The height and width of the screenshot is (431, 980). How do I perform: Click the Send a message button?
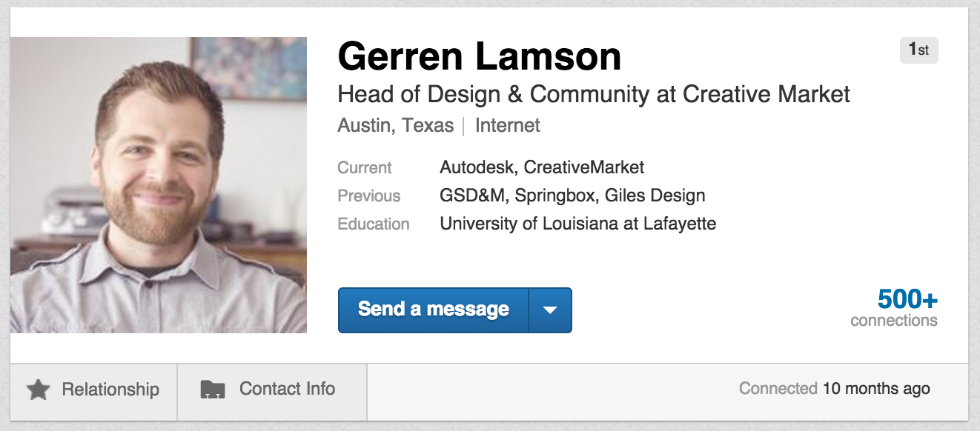pyautogui.click(x=434, y=310)
